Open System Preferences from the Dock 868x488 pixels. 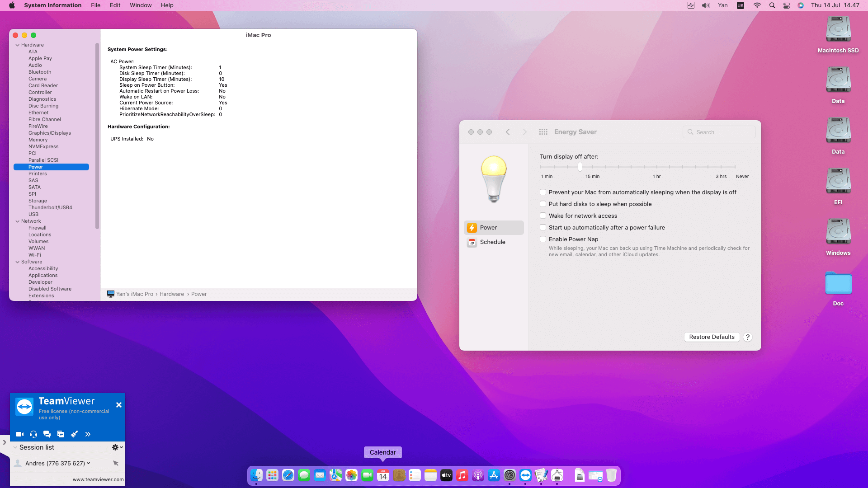[509, 475]
